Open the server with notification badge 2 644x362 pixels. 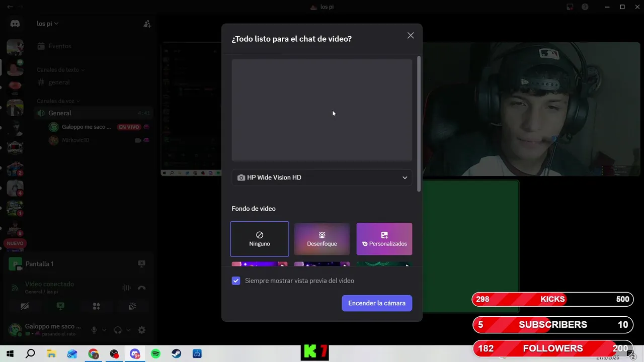tap(15, 168)
